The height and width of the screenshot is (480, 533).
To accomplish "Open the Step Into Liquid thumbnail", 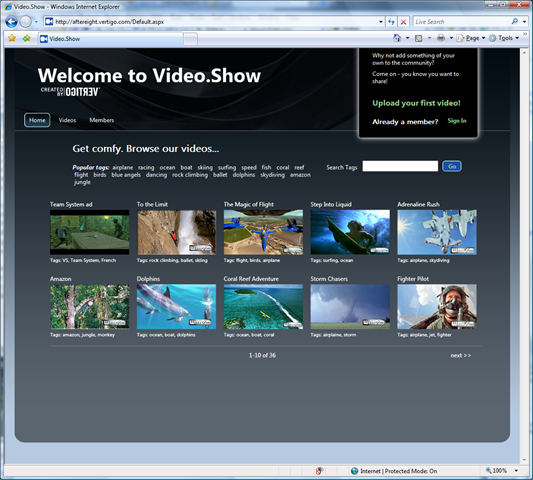I will [x=350, y=232].
